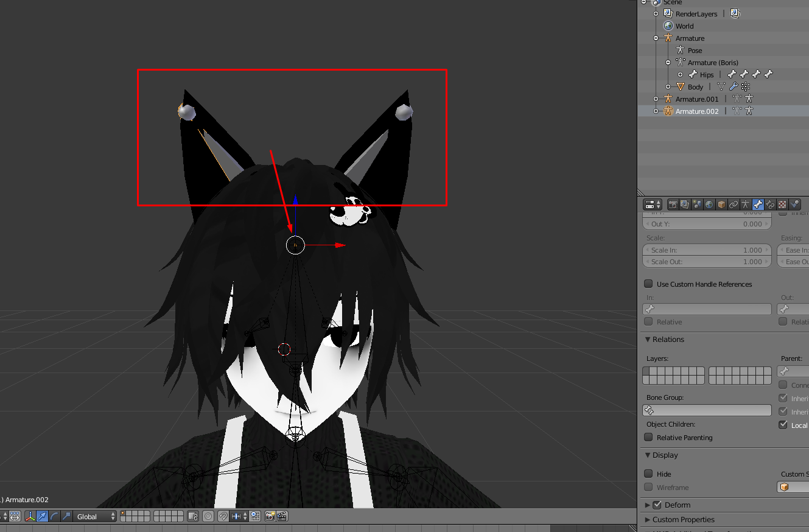Check the Hide option under Display
Image resolution: width=809 pixels, height=532 pixels.
(x=648, y=474)
